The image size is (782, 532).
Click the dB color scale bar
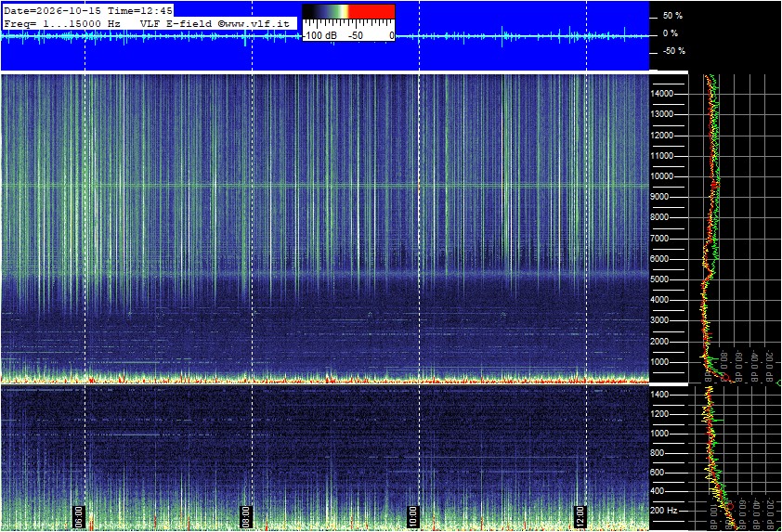[x=348, y=12]
